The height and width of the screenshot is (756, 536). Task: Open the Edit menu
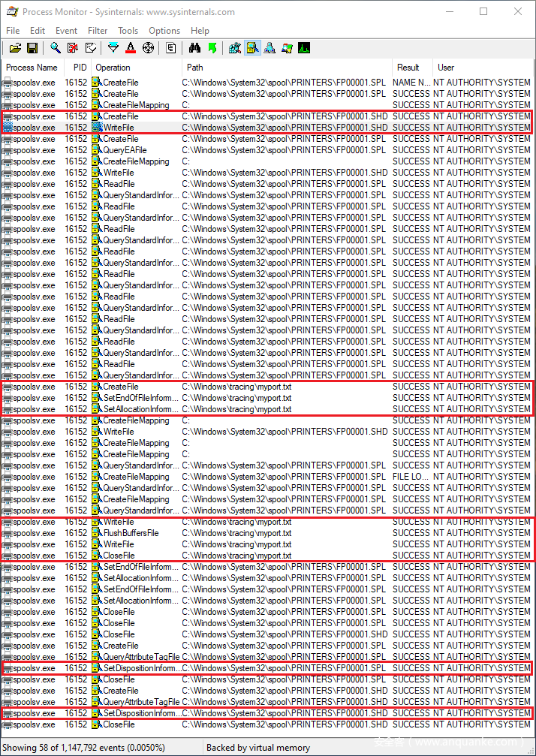pos(38,30)
